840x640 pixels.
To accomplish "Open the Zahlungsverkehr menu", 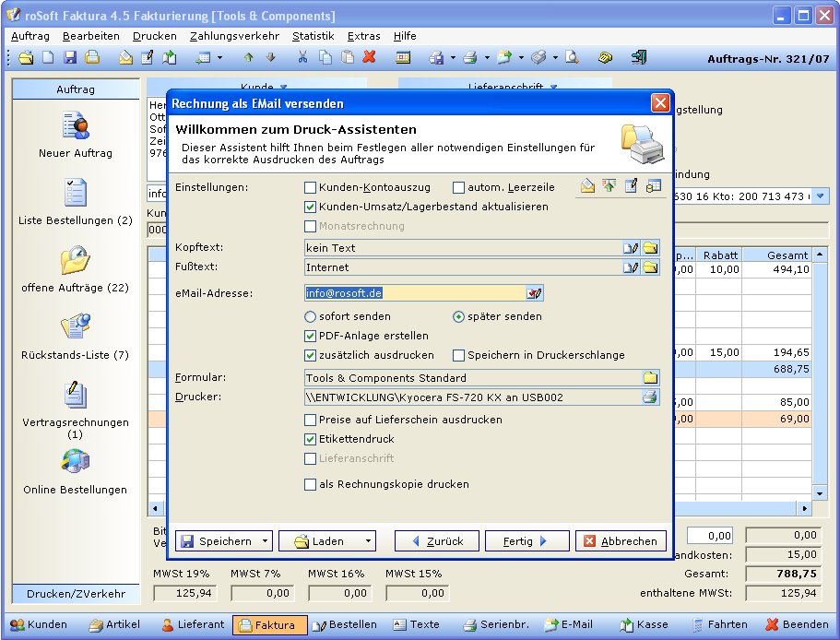I will click(x=235, y=36).
